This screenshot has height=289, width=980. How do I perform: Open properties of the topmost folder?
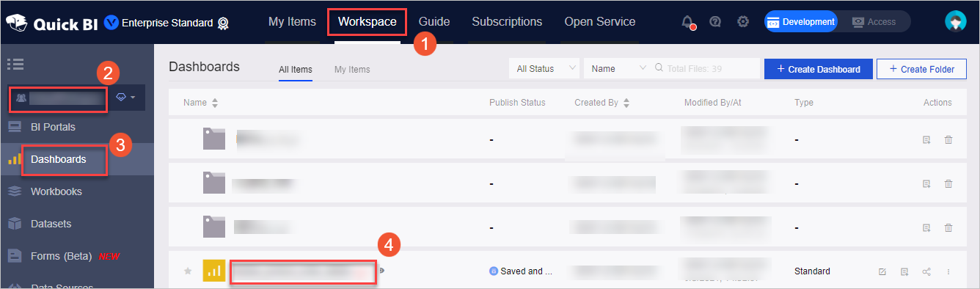point(926,139)
